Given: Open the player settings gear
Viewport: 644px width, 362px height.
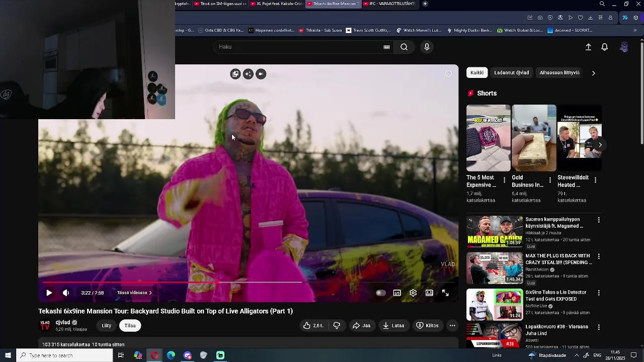Looking at the screenshot, I should [x=413, y=293].
